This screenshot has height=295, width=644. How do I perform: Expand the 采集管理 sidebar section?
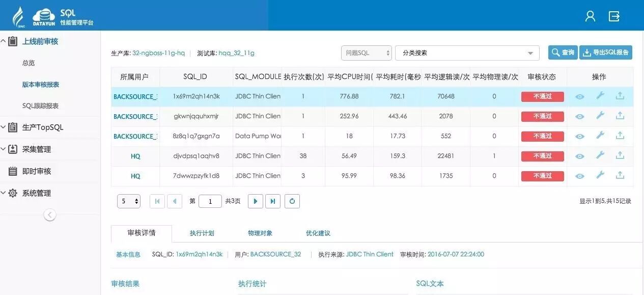[3, 149]
